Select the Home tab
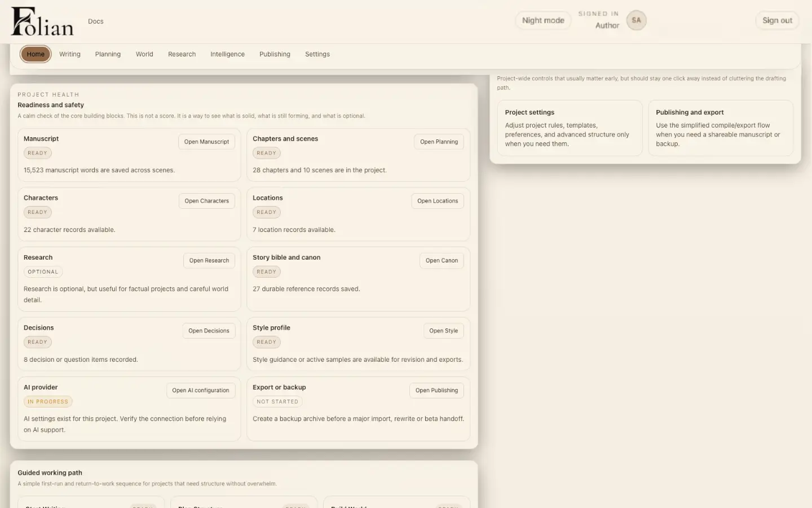 (x=36, y=54)
